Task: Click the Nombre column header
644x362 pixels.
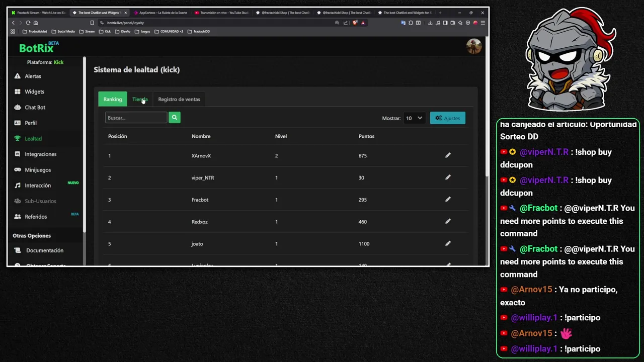Action: pyautogui.click(x=201, y=136)
